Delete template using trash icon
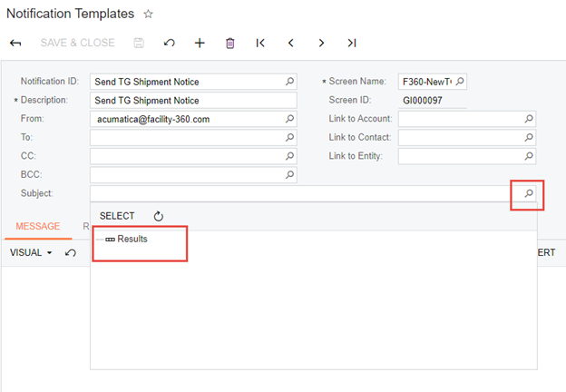Screen dimensions: 566x392 point(229,43)
